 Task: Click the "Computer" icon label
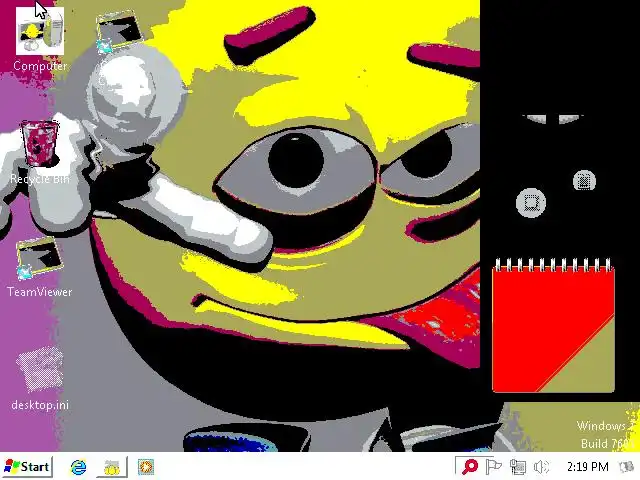(40, 66)
